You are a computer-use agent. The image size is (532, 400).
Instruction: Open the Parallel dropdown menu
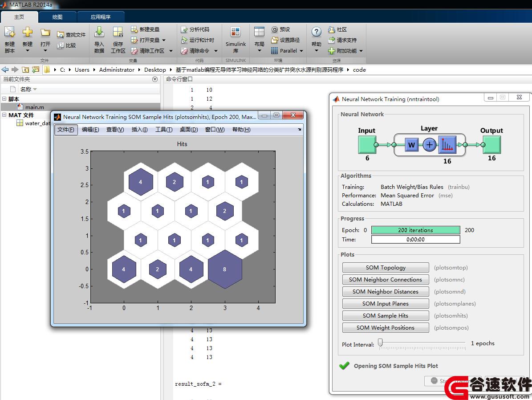click(301, 51)
